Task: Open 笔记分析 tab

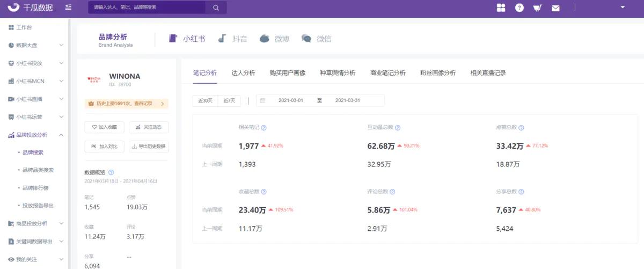Action: point(205,73)
